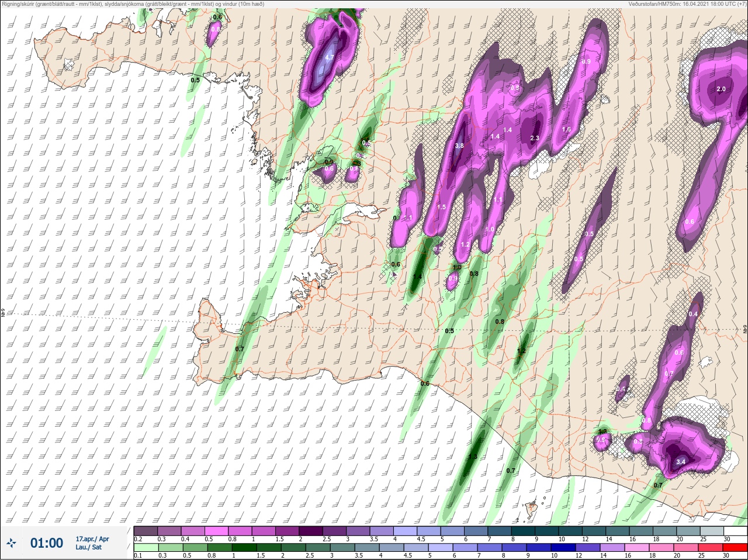Click the 01:00 forecast time label
Screen dimensions: 748x560
47,543
